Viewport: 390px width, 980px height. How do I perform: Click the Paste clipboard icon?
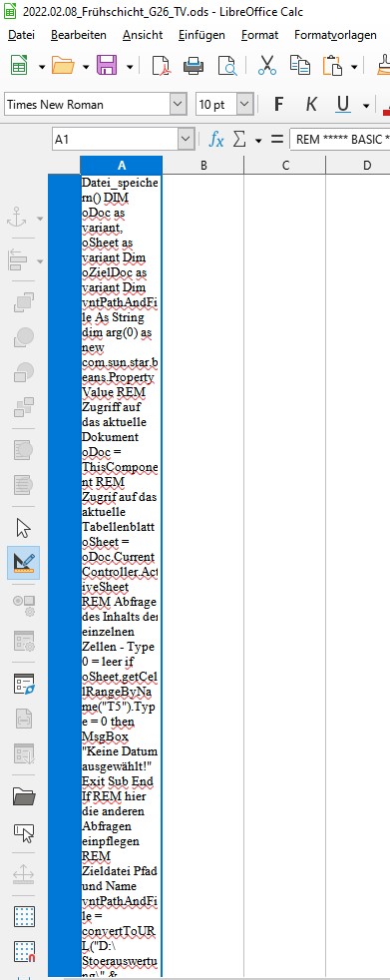pyautogui.click(x=333, y=65)
